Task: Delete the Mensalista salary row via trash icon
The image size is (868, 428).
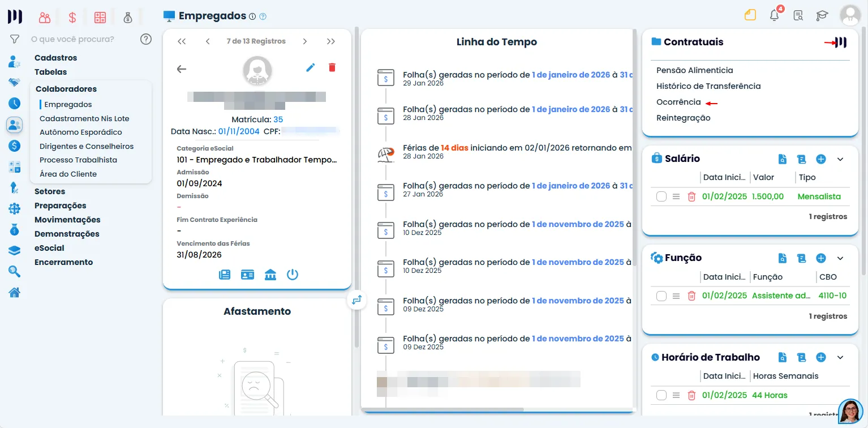Action: 691,196
